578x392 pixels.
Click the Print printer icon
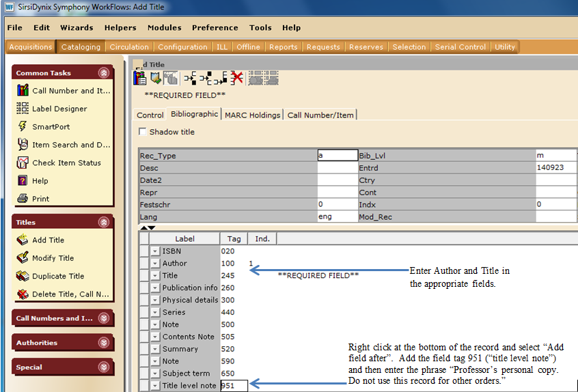(23, 199)
